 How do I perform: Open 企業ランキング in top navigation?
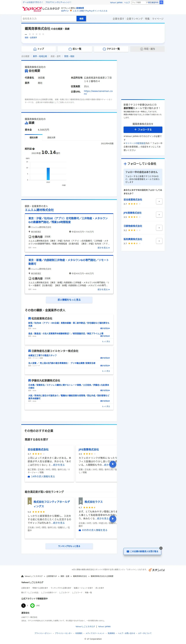134,19
